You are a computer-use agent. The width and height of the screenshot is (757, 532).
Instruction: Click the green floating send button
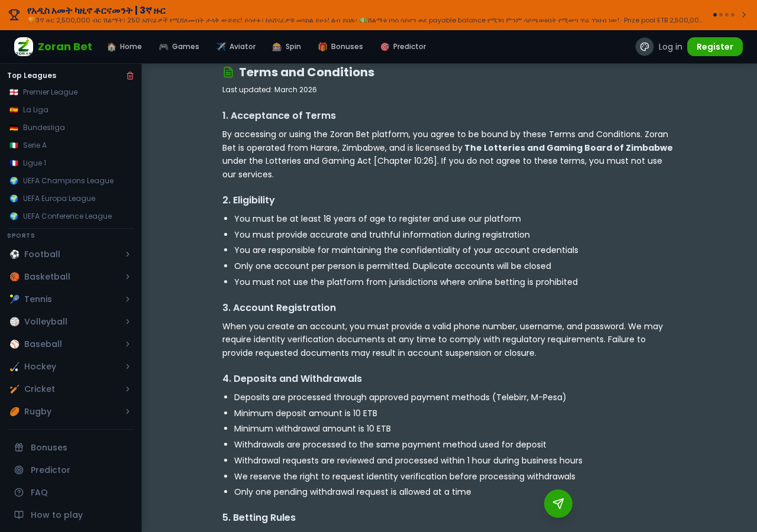(558, 504)
